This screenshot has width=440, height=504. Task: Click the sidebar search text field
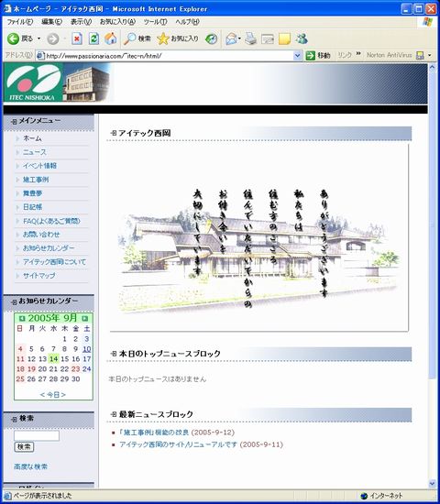tap(37, 435)
